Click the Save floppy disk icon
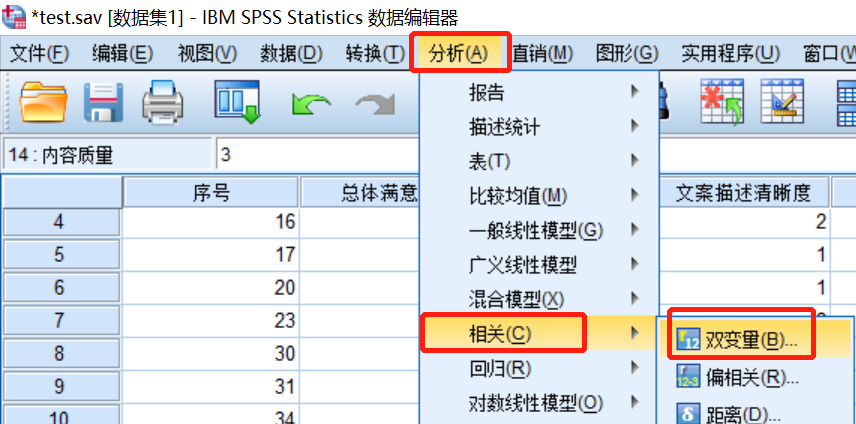Viewport: 856px width, 424px height. (103, 102)
